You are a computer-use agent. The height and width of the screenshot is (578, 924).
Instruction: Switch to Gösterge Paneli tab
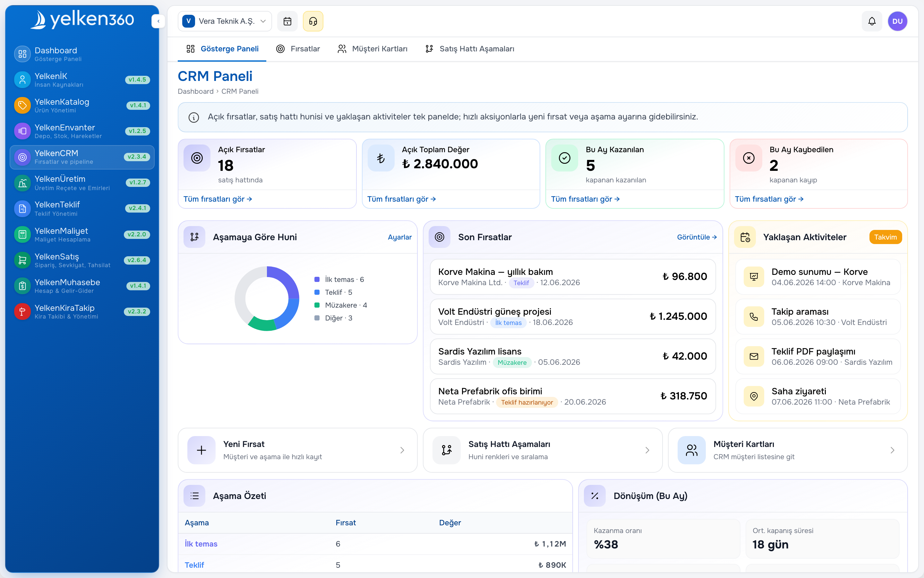click(x=222, y=49)
